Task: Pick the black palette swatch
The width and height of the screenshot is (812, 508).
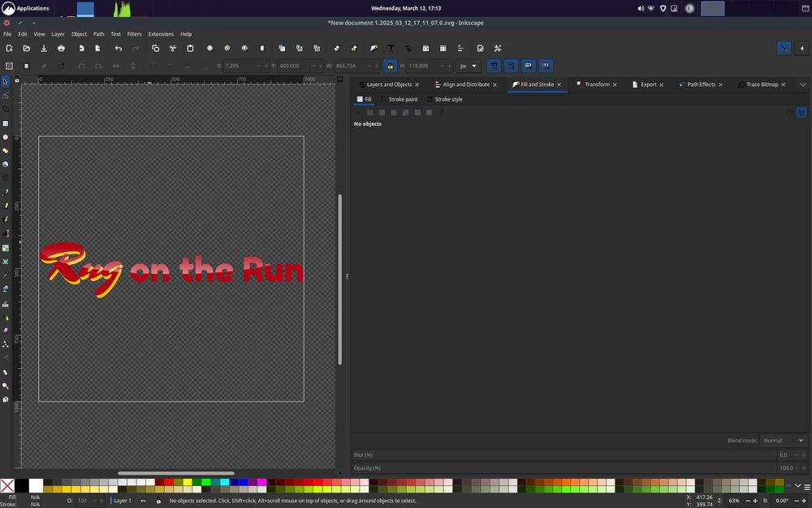Action: coord(22,486)
